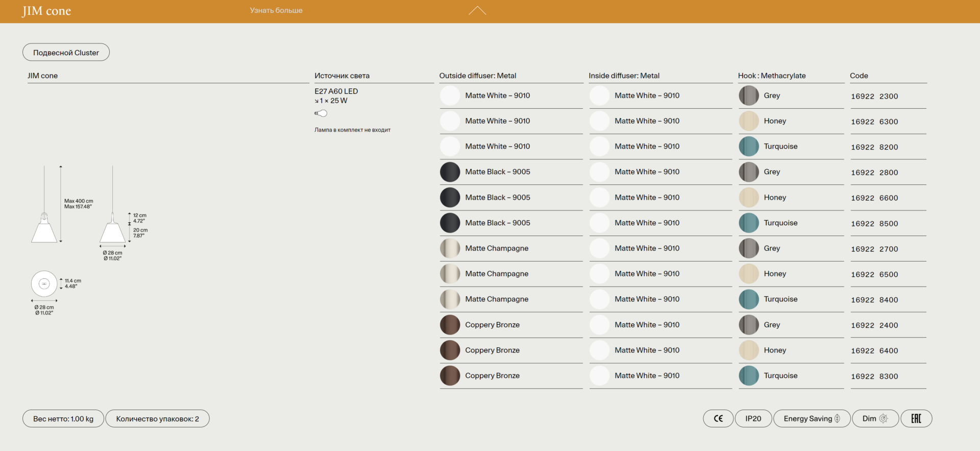
Task: Click product code 16922 8300
Action: tap(874, 376)
